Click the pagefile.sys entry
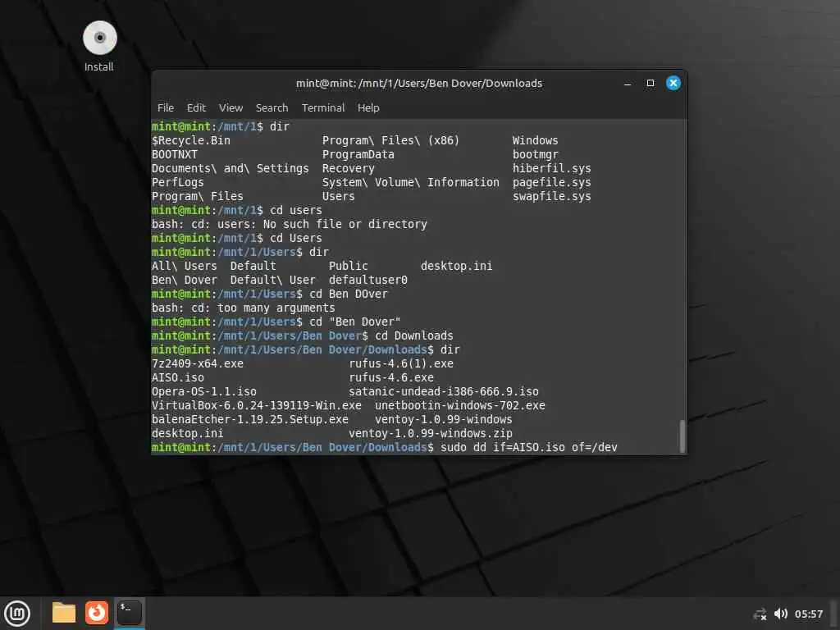Image resolution: width=840 pixels, height=630 pixels. (552, 182)
